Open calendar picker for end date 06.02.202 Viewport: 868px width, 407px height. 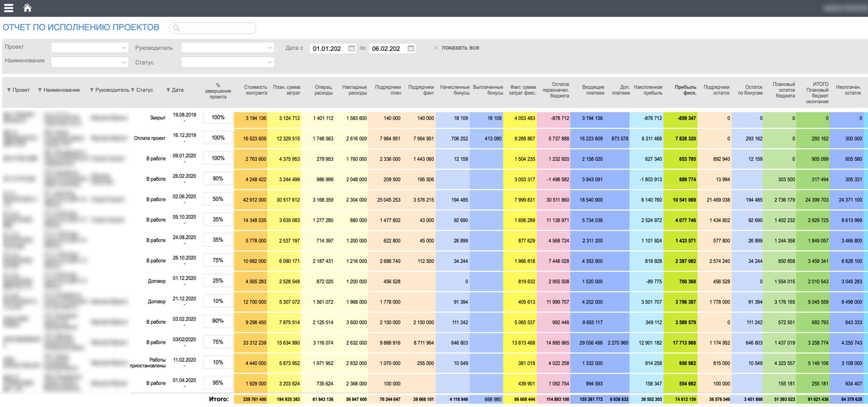(x=411, y=48)
